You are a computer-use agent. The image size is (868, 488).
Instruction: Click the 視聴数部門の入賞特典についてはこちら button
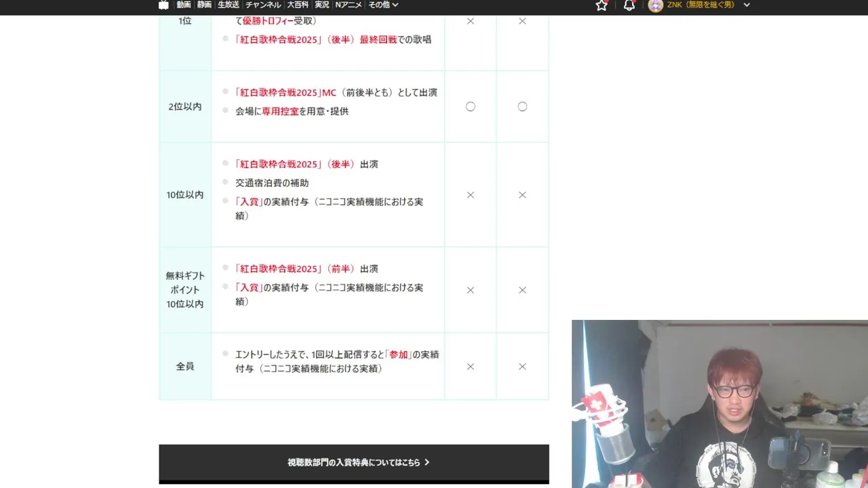354,463
